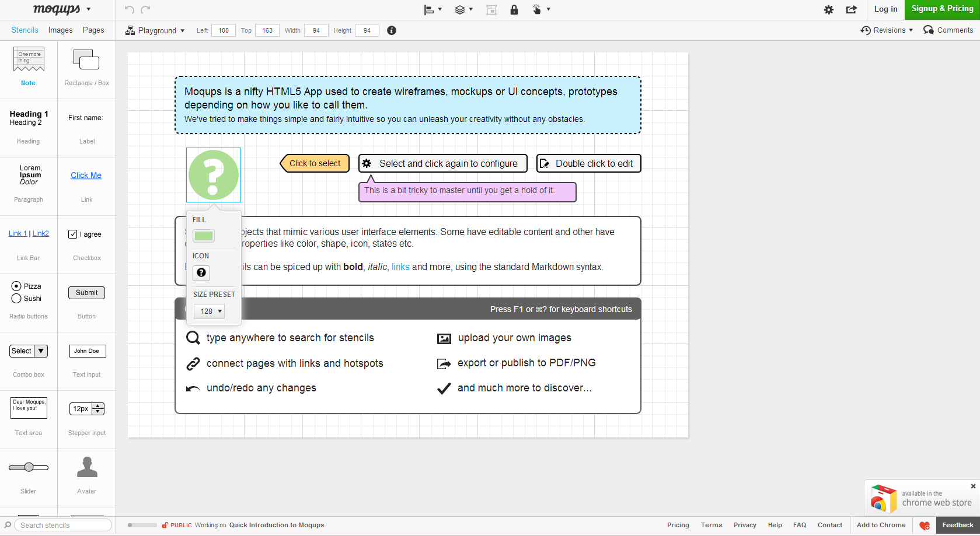Image resolution: width=980 pixels, height=536 pixels.
Task: Click the red heart icon near Feedback
Action: 925,526
